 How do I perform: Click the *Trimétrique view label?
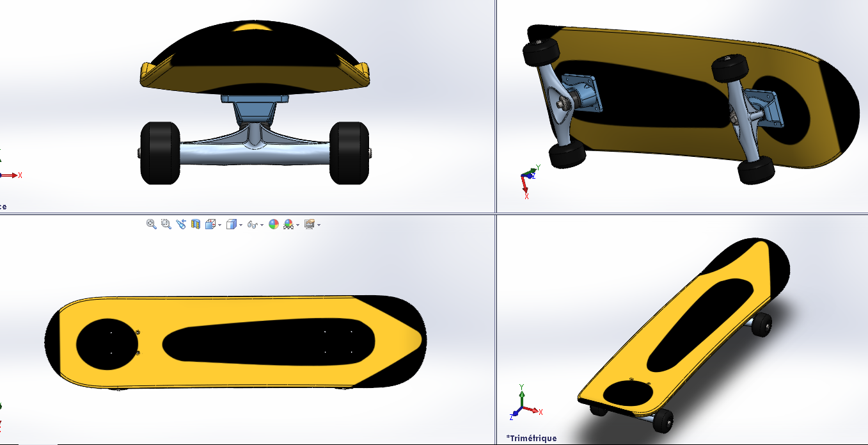[x=531, y=439]
